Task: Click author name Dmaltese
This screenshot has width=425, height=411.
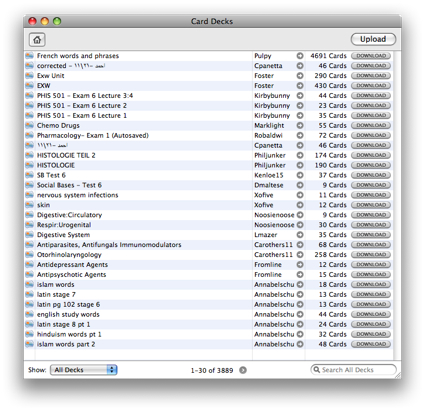Action: (x=269, y=185)
